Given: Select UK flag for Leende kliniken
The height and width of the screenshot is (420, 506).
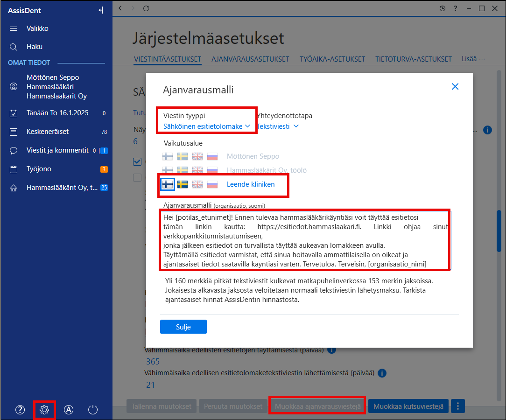Looking at the screenshot, I should 197,184.
